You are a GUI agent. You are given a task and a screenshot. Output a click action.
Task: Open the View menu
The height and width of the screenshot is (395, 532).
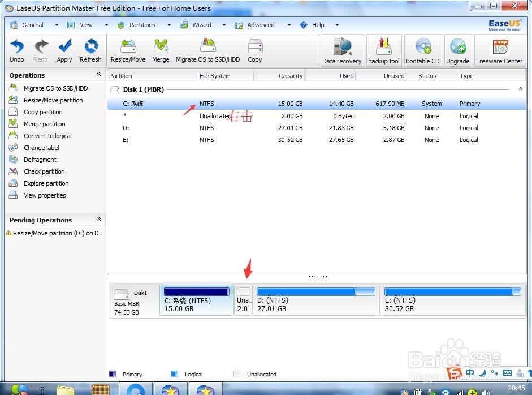(x=86, y=25)
